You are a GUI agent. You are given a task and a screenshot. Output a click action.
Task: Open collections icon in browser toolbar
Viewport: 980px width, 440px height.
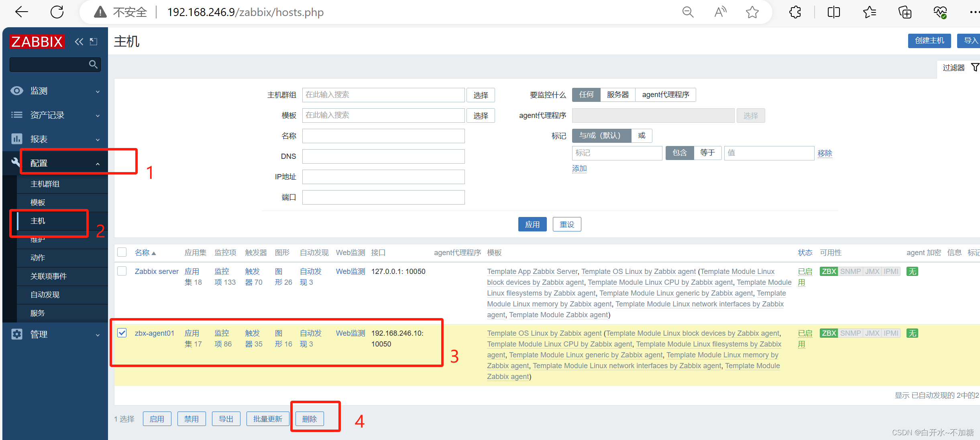905,12
